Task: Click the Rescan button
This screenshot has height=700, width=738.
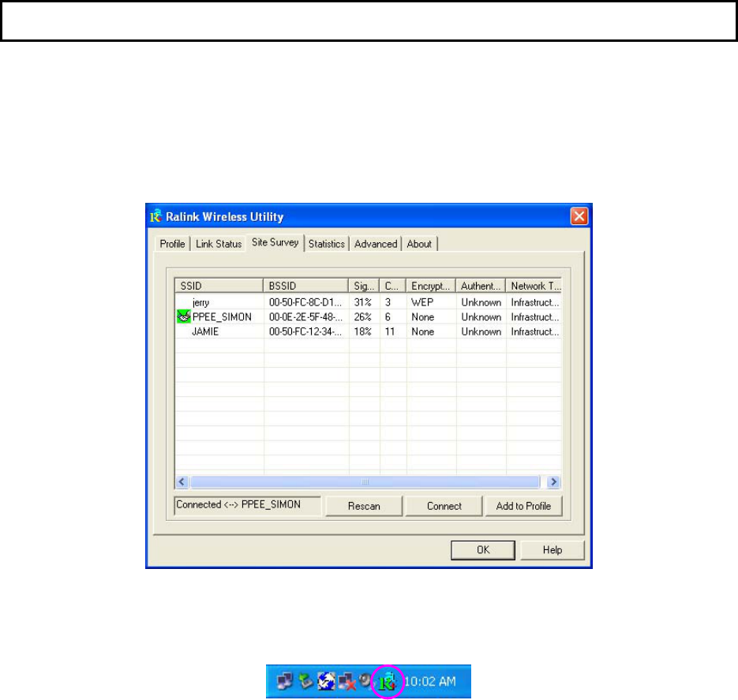Action: coord(364,506)
